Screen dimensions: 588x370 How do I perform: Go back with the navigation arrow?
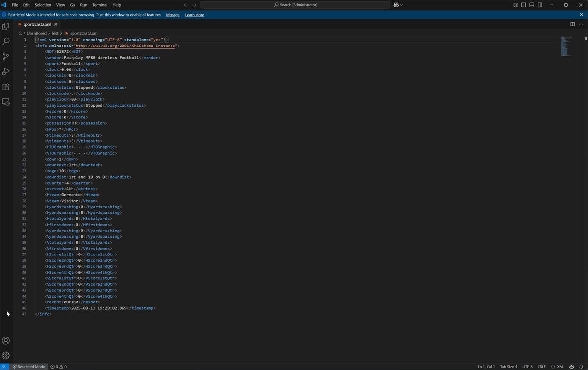point(186,5)
